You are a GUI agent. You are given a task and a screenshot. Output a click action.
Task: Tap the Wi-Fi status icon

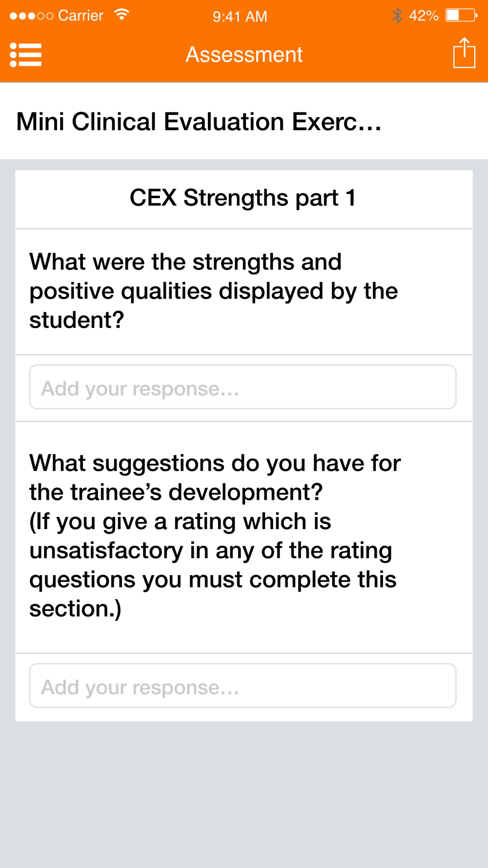pyautogui.click(x=122, y=15)
